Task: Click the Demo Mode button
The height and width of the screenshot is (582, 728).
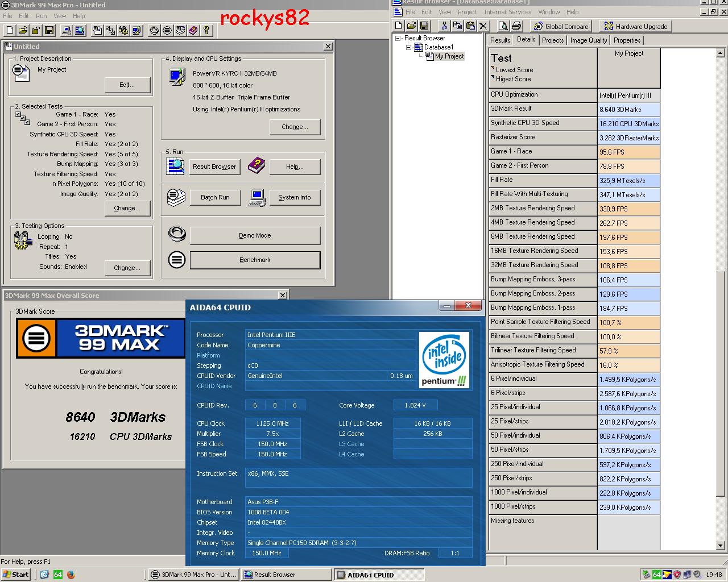Action: point(255,235)
